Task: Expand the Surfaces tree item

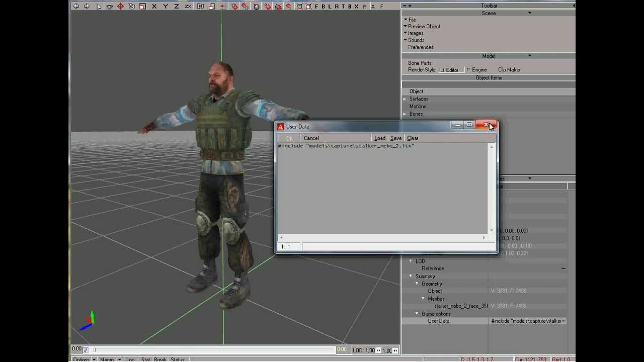Action: [405, 99]
